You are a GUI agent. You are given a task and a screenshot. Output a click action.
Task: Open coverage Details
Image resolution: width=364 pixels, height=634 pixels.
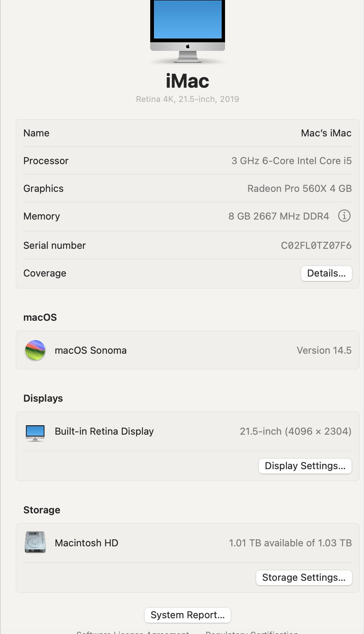(x=326, y=273)
